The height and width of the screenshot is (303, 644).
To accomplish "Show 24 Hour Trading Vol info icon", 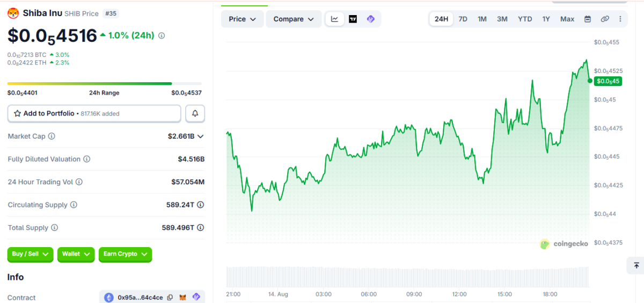I will click(79, 182).
